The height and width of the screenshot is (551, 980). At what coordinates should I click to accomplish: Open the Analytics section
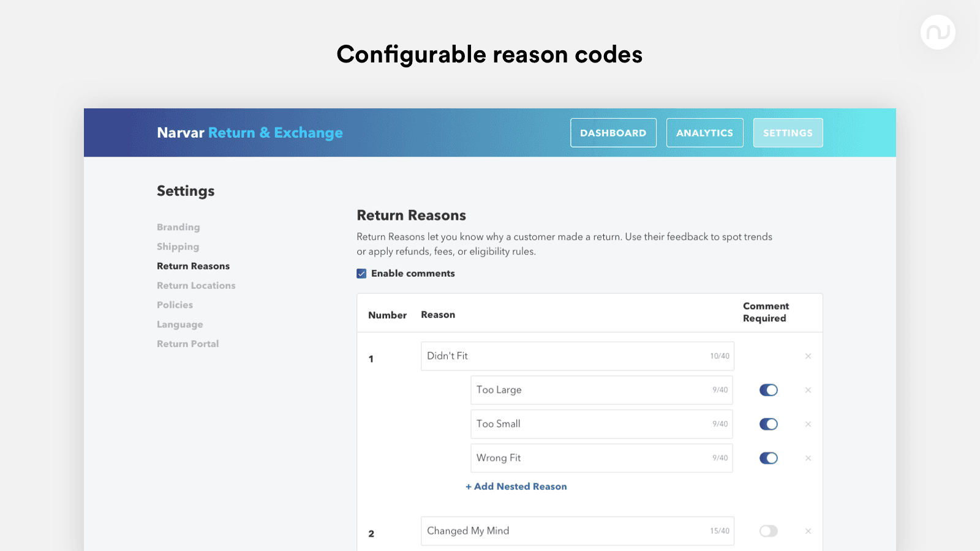click(x=704, y=132)
